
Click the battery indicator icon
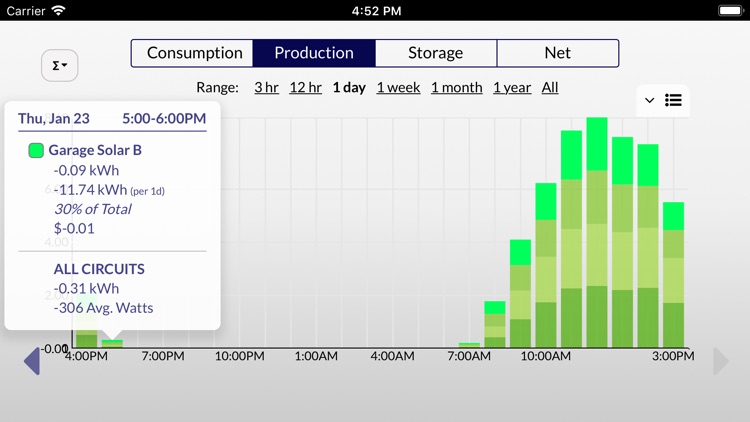click(729, 11)
